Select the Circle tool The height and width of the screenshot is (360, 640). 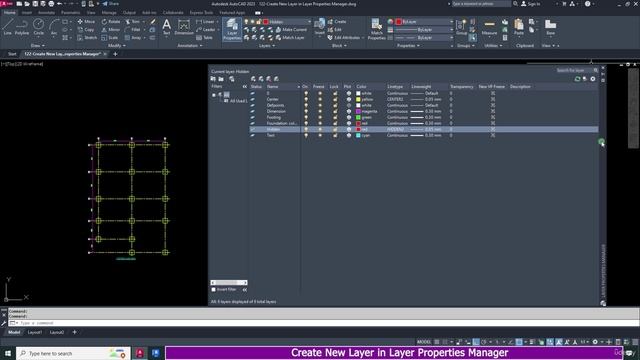(x=38, y=27)
